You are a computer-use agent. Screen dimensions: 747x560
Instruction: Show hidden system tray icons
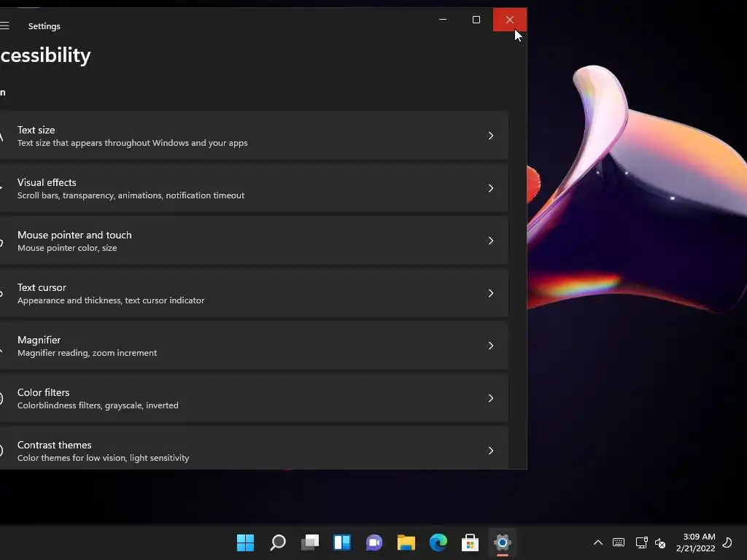pyautogui.click(x=598, y=542)
